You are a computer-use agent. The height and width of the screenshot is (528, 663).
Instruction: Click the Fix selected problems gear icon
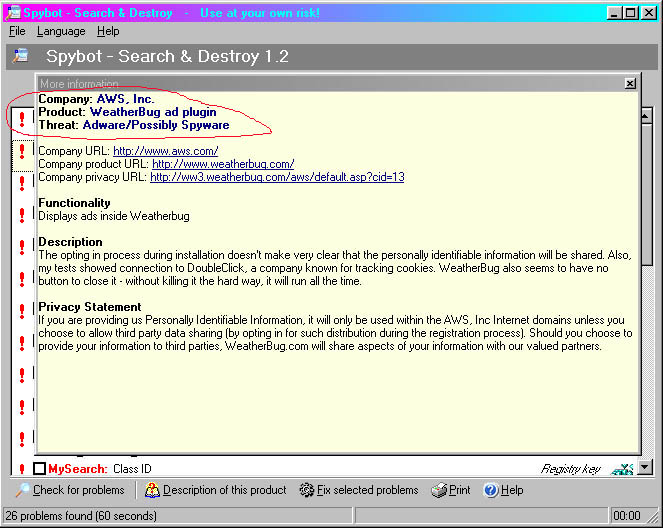[x=306, y=490]
